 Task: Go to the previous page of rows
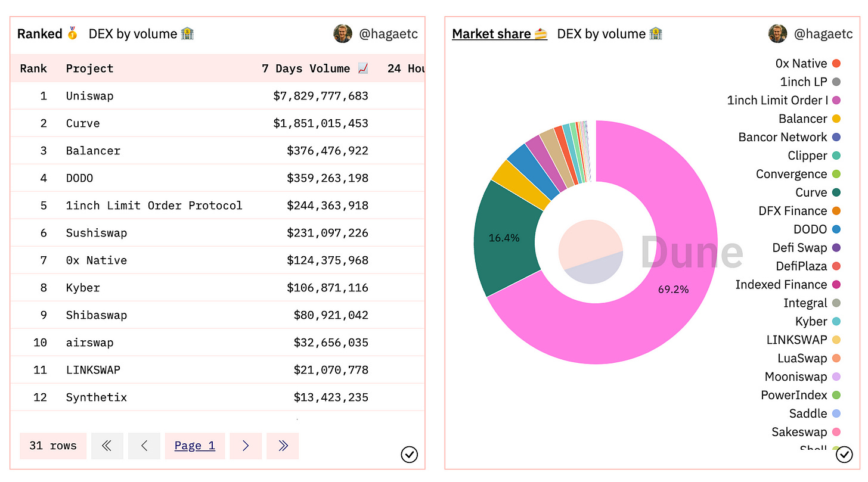click(144, 446)
